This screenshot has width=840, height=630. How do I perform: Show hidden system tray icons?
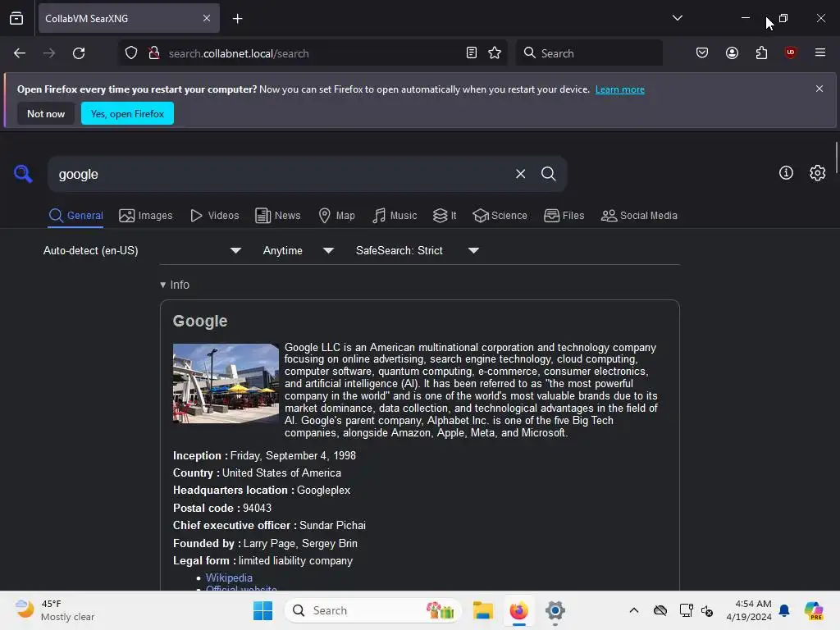[x=634, y=610]
